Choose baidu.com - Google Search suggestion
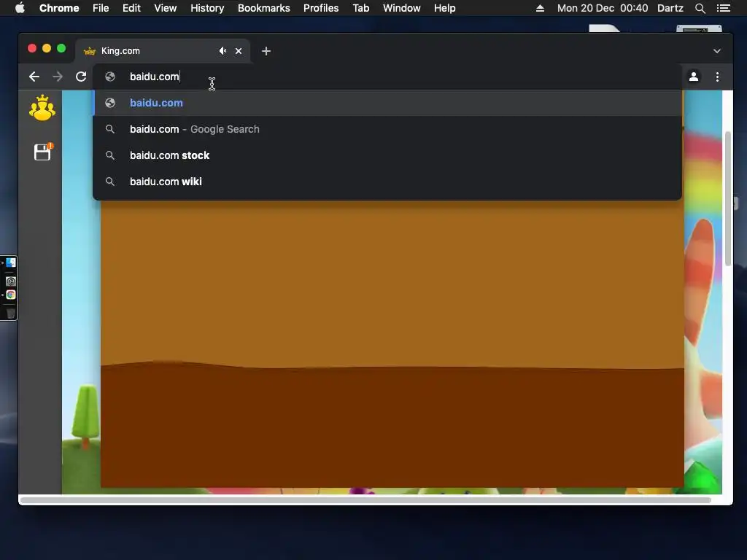747x560 pixels. point(387,129)
